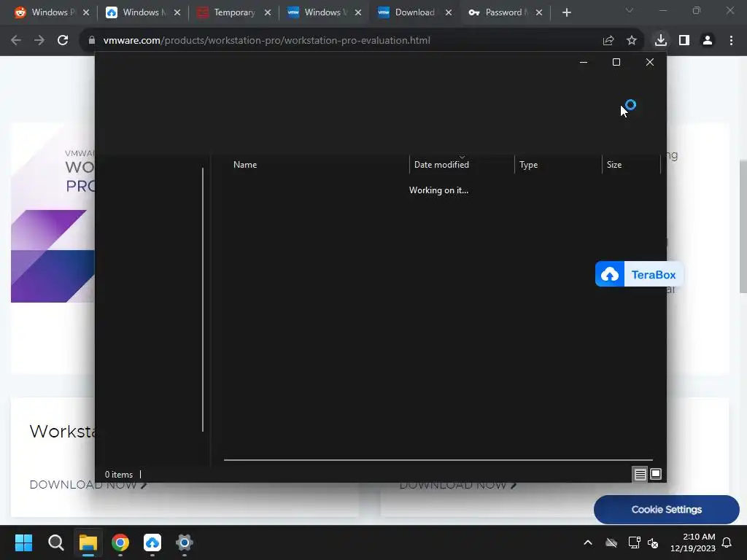
Task: Open Chrome profile avatar
Action: 708,41
